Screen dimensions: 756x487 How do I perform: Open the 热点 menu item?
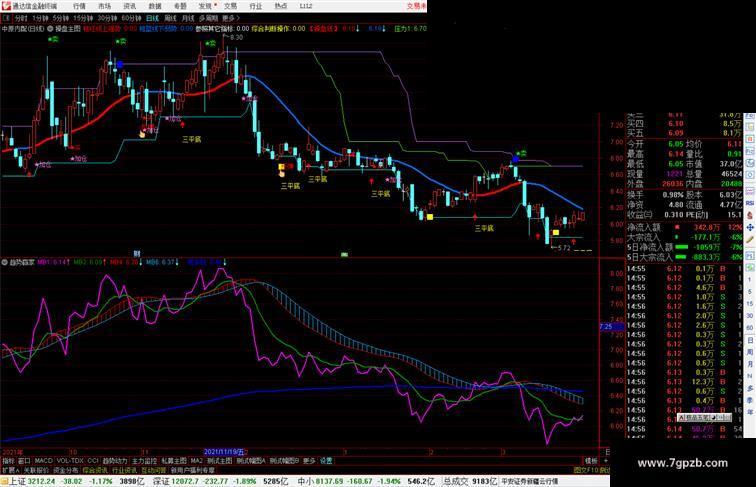281,6
